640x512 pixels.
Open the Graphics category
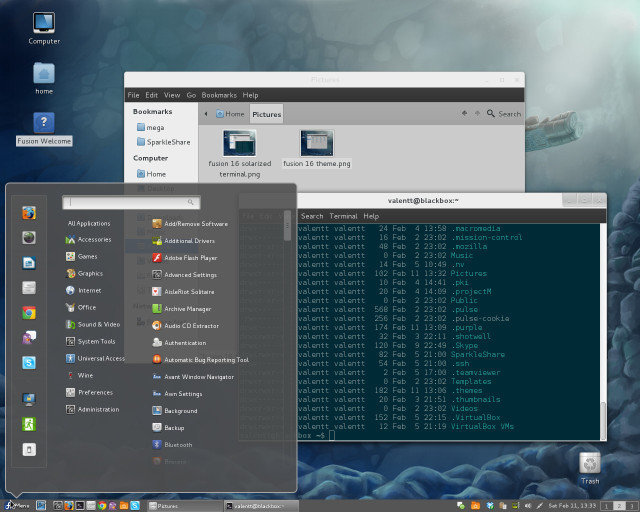(x=84, y=274)
